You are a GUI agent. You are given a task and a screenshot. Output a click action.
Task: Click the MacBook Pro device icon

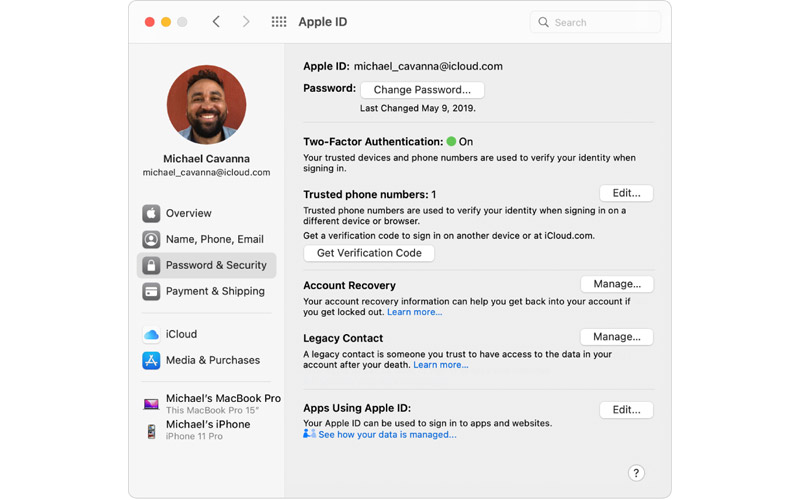click(x=151, y=404)
